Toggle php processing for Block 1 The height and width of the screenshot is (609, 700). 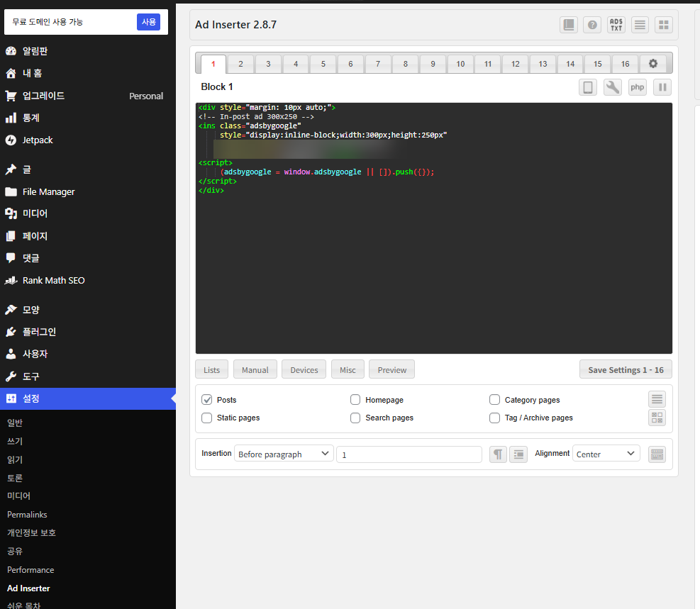pos(637,87)
